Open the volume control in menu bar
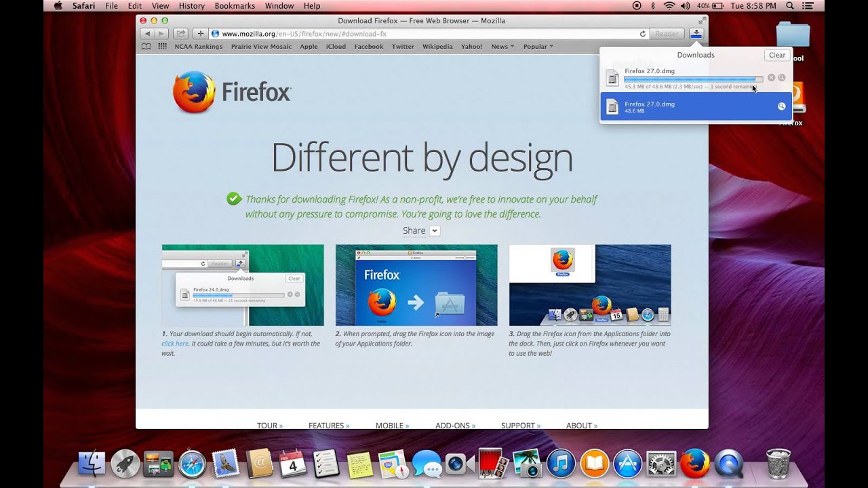The width and height of the screenshot is (868, 488). (x=685, y=5)
